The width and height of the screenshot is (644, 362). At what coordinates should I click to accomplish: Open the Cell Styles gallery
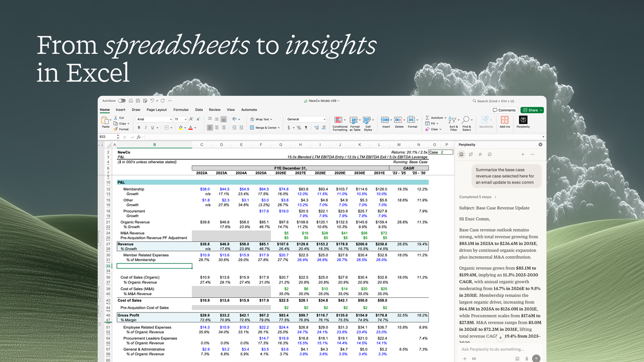[x=368, y=123]
